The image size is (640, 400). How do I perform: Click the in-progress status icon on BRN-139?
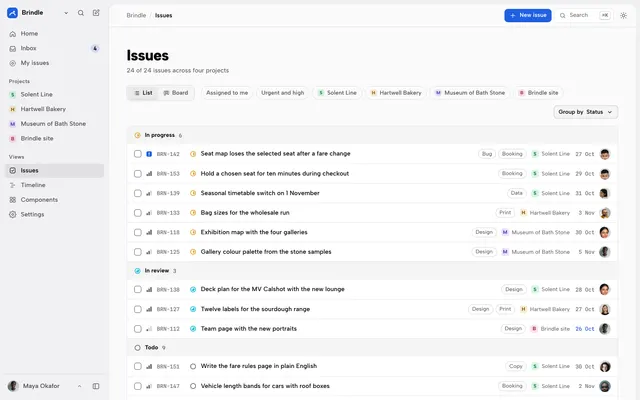[x=193, y=193]
